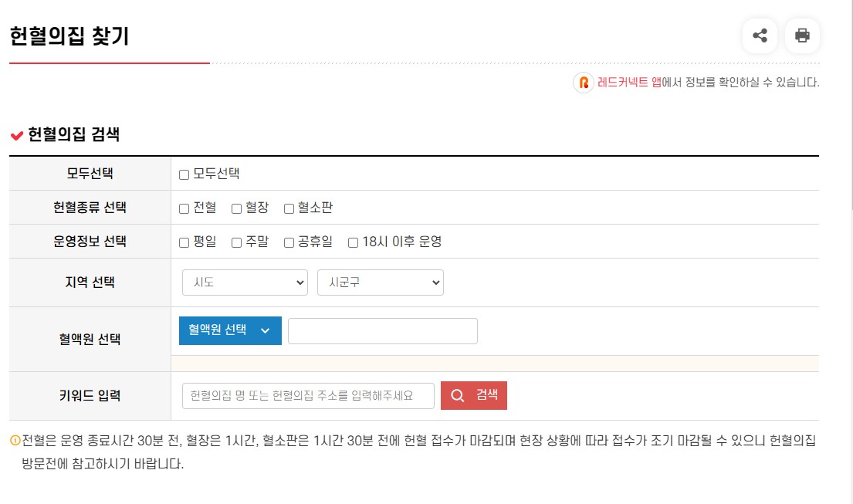Check the 혈장 donation type option

235,207
